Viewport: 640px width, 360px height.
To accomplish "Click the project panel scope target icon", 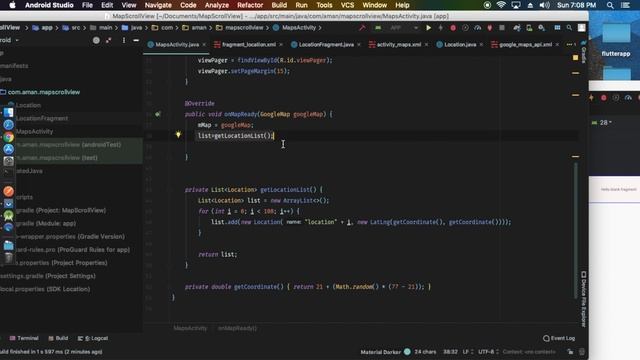I will [x=96, y=40].
